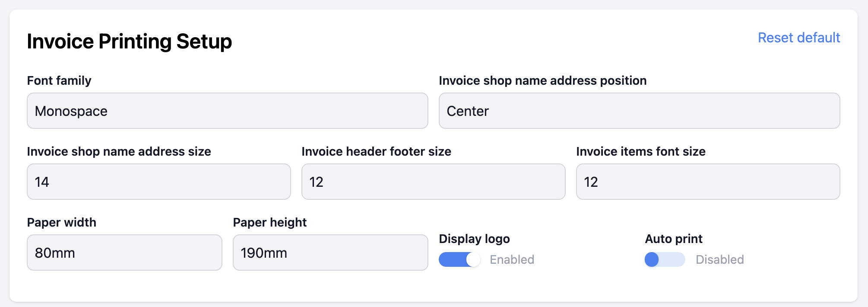Click the Paper width 80mm field
The image size is (868, 307).
[124, 253]
